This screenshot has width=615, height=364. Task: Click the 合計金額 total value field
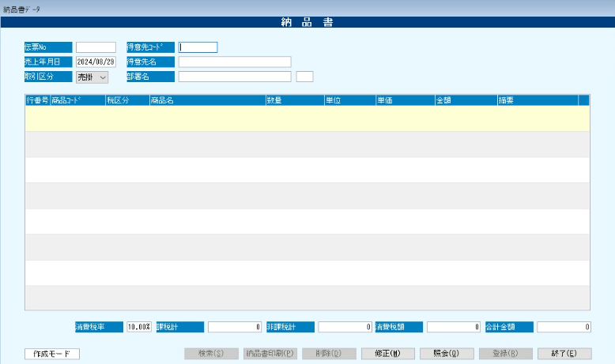[x=564, y=326]
